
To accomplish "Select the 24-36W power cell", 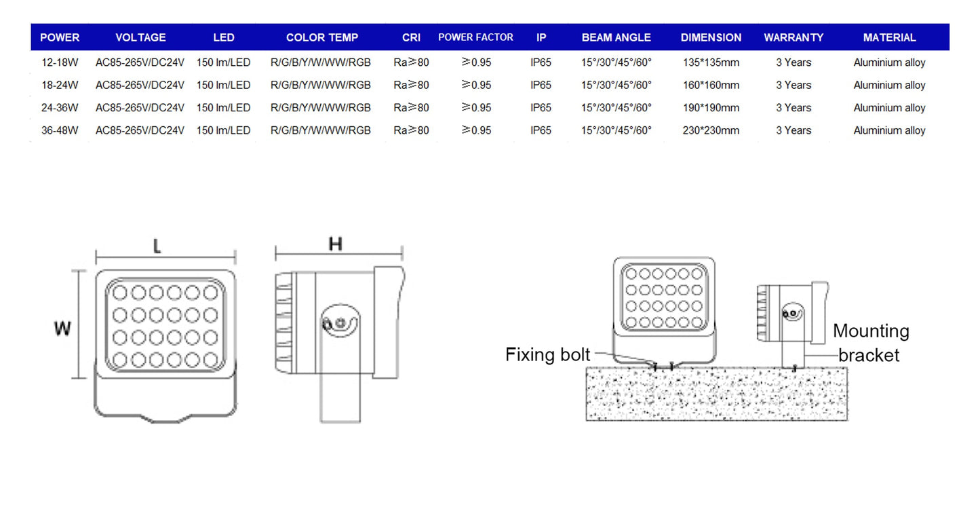I will click(x=60, y=108).
